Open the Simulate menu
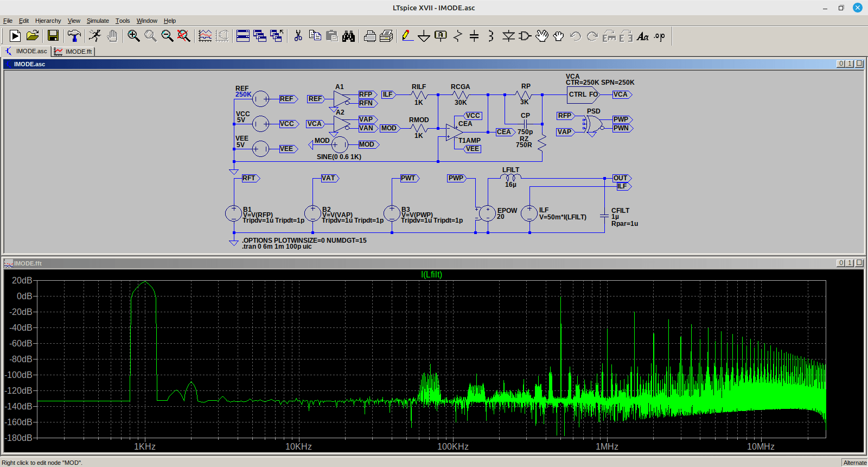The width and height of the screenshot is (868, 467). click(98, 21)
